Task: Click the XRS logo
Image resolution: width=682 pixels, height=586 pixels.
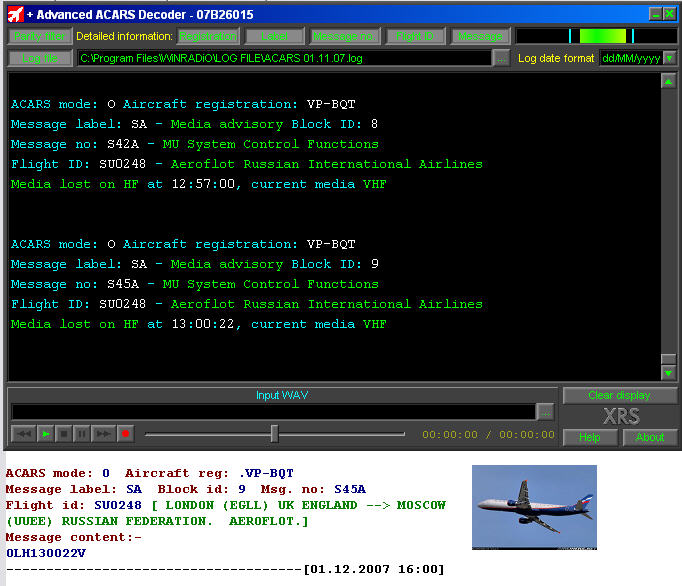Action: pos(621,416)
